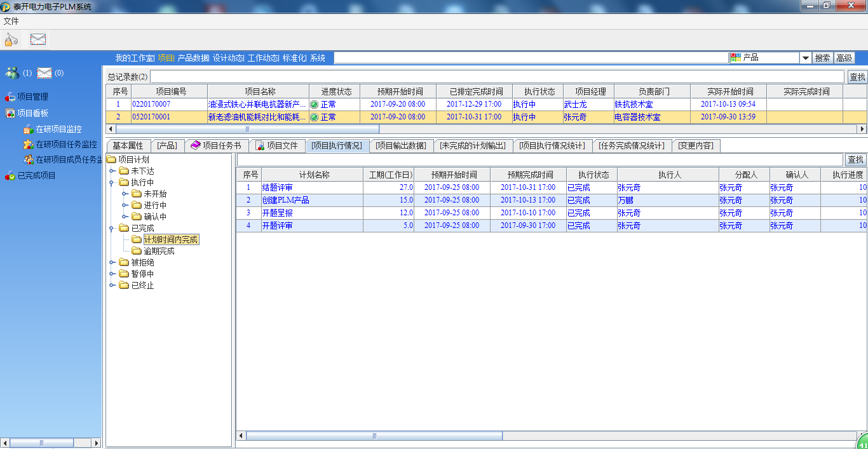Click the 搜索 button

click(x=822, y=58)
